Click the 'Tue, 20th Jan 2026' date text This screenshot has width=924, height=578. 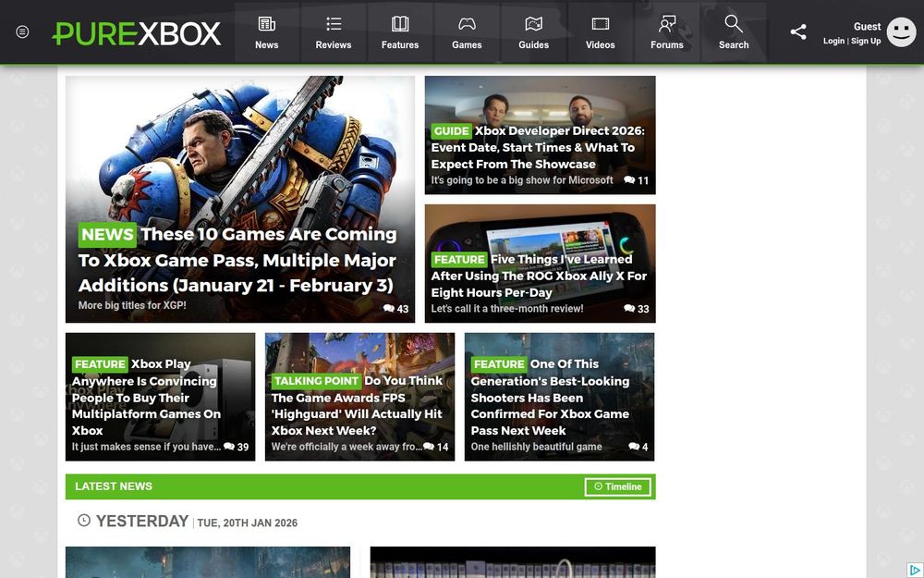tap(247, 523)
